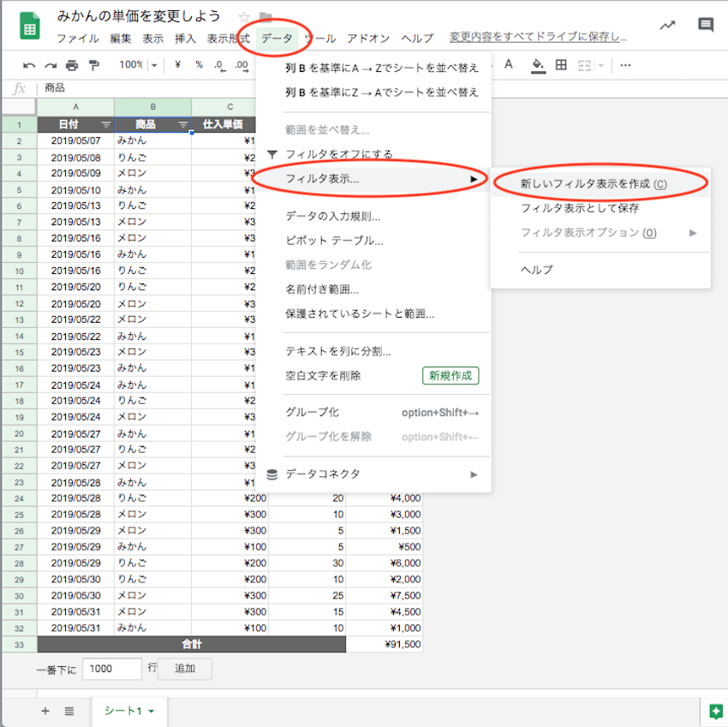
Task: Click the activity trend arrow icon
Action: click(667, 25)
